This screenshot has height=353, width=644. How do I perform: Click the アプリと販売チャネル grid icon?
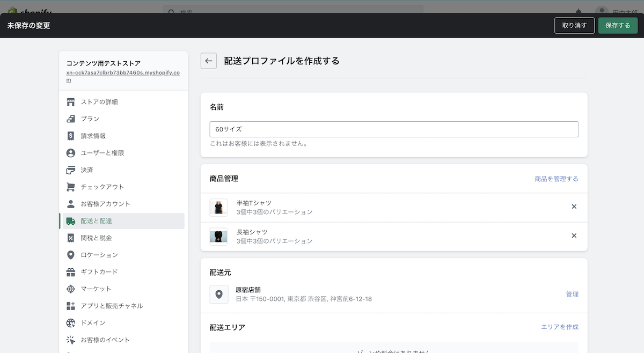(x=70, y=306)
